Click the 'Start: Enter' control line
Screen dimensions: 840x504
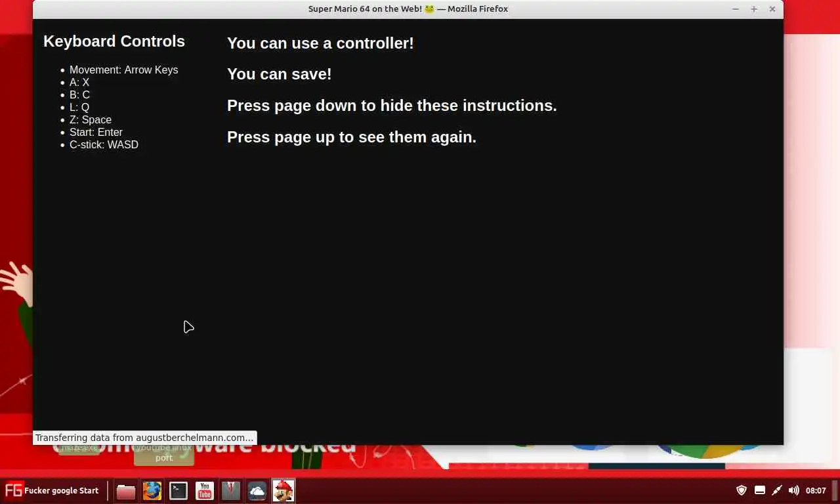click(96, 132)
